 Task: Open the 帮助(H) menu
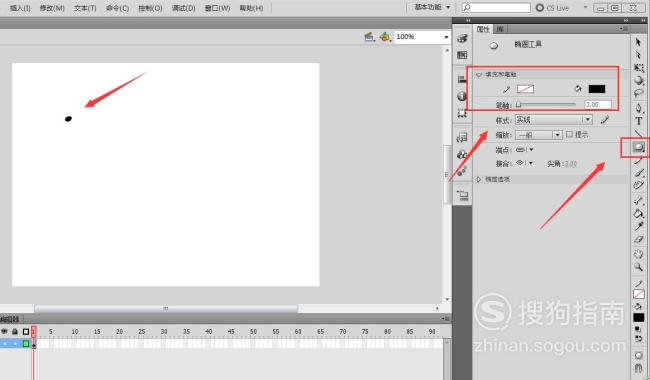(x=251, y=8)
